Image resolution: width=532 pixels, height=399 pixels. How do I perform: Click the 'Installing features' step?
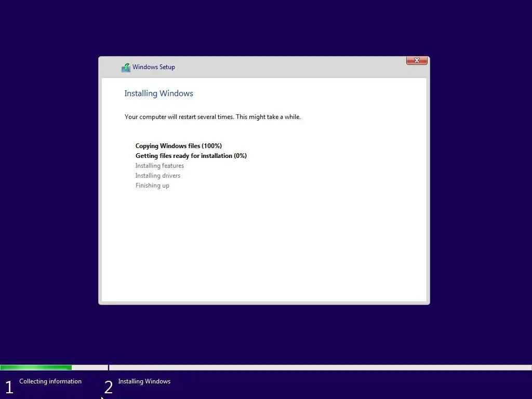point(159,166)
